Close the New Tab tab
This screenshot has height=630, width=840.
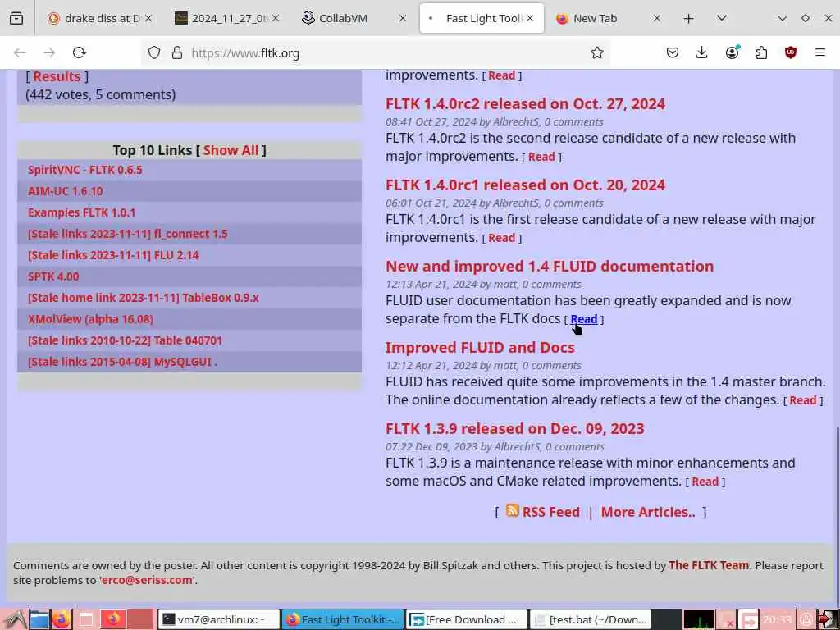click(657, 18)
